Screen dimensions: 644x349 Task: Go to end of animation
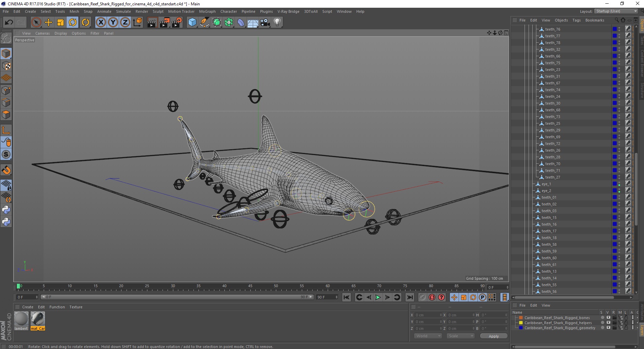409,297
